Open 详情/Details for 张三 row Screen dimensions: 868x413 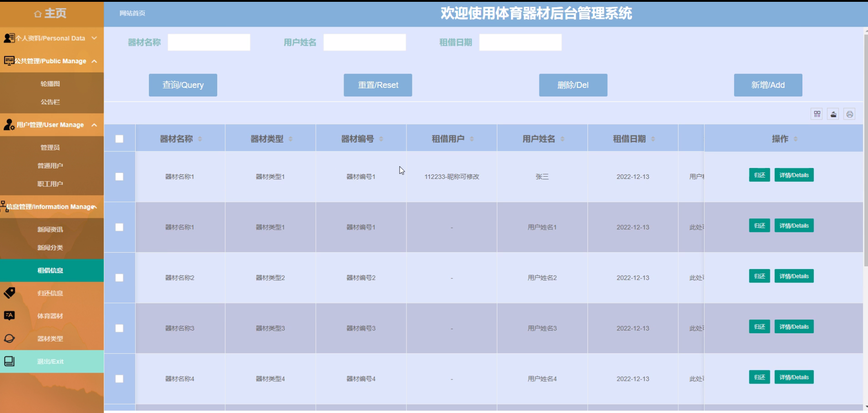pos(794,175)
